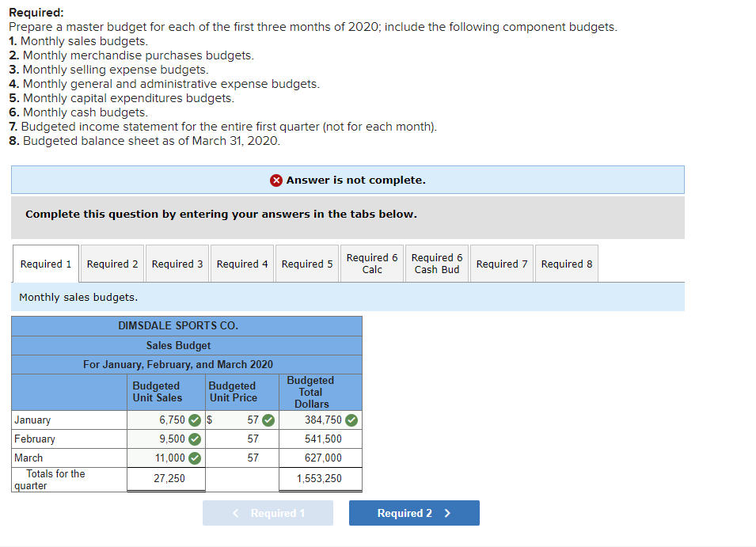The width and height of the screenshot is (756, 547).
Task: Switch to the Required 8 tab
Action: 567,264
